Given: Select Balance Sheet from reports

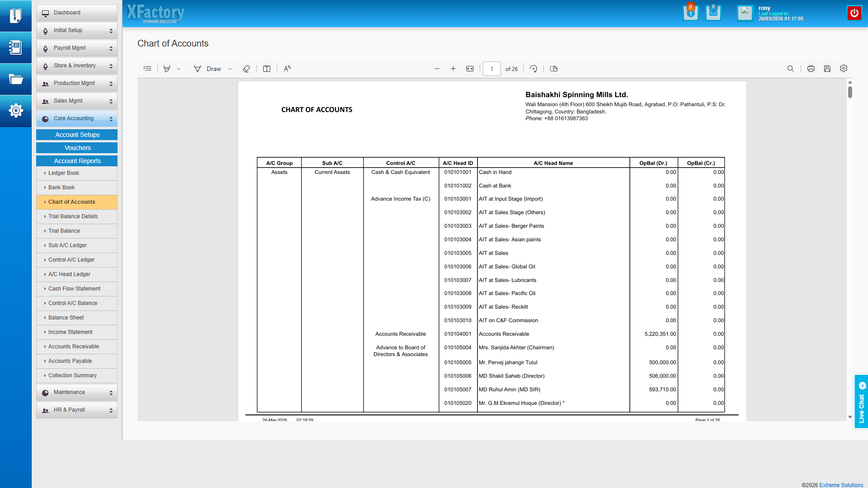Looking at the screenshot, I should pyautogui.click(x=66, y=318).
